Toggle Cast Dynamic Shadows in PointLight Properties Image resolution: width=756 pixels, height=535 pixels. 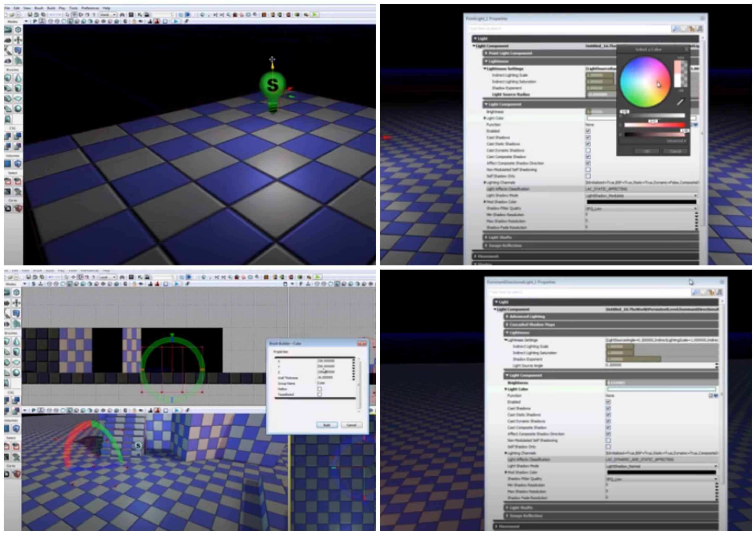tap(588, 150)
